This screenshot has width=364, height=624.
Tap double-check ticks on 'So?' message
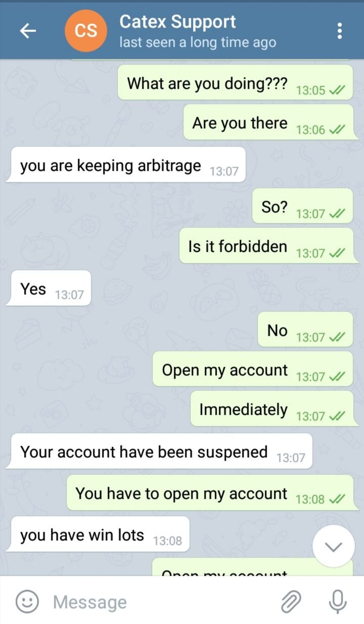click(x=337, y=214)
